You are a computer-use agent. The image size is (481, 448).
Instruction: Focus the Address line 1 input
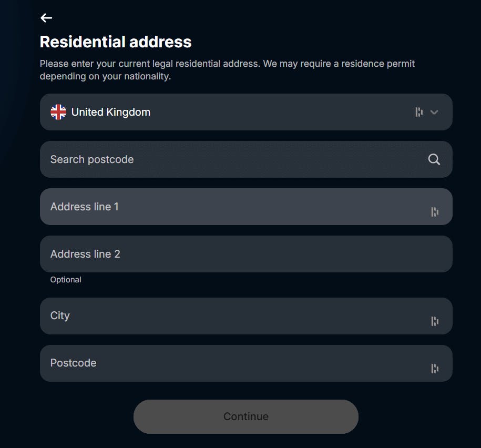coord(210,207)
